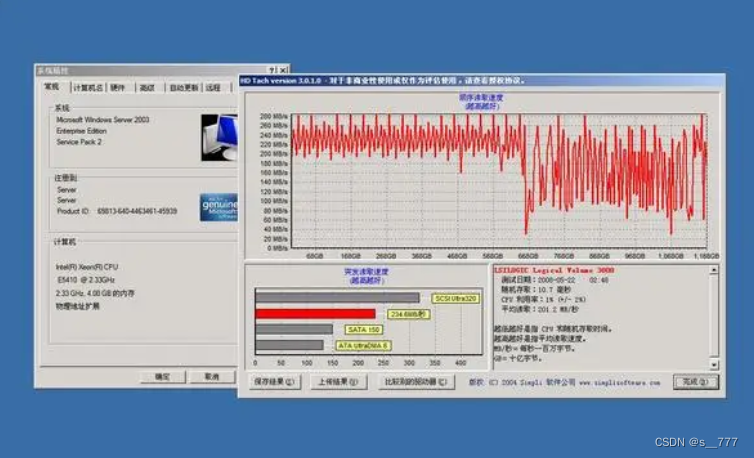Click the HD Tach version 3.0.1.0 title bar

tap(481, 80)
